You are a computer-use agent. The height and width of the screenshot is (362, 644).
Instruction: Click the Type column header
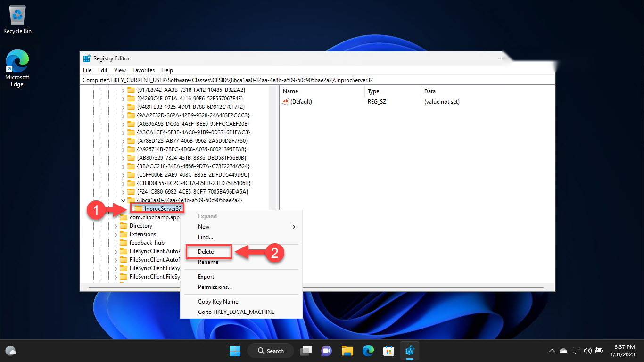coord(393,91)
